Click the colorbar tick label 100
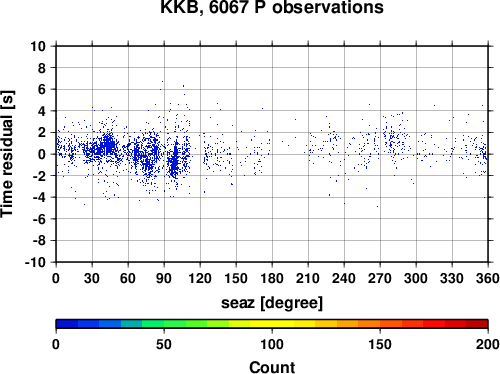 [272, 344]
